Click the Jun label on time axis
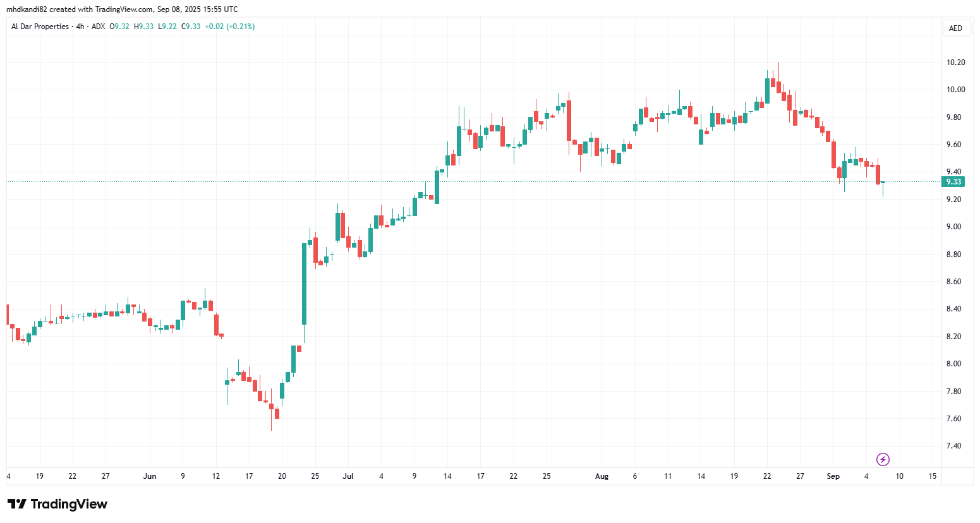The width and height of the screenshot is (980, 523). 150,476
